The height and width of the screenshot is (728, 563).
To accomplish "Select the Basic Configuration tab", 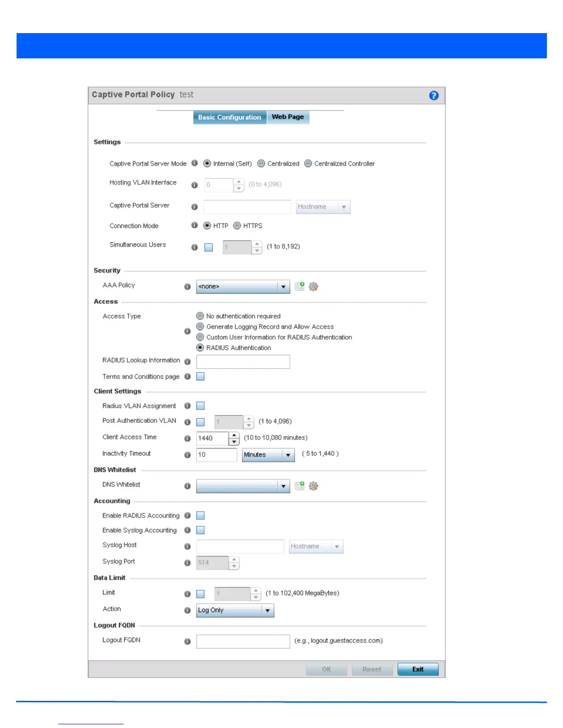I will [x=230, y=117].
